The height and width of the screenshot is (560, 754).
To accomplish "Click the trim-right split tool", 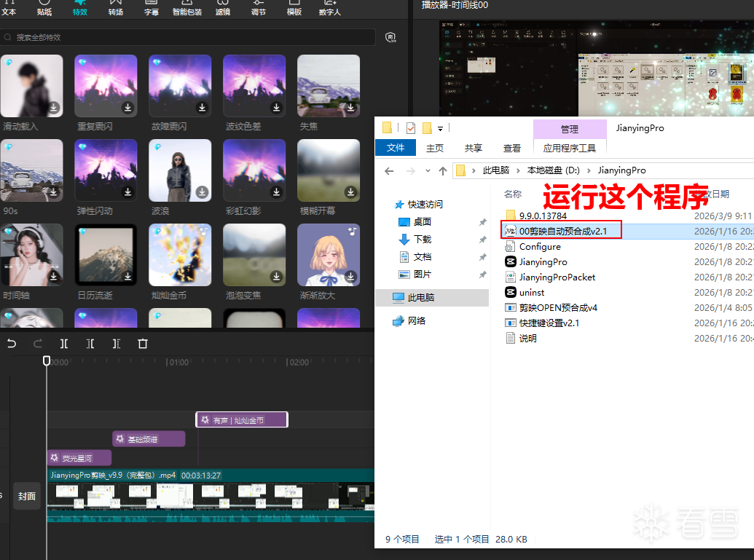I will tap(117, 344).
